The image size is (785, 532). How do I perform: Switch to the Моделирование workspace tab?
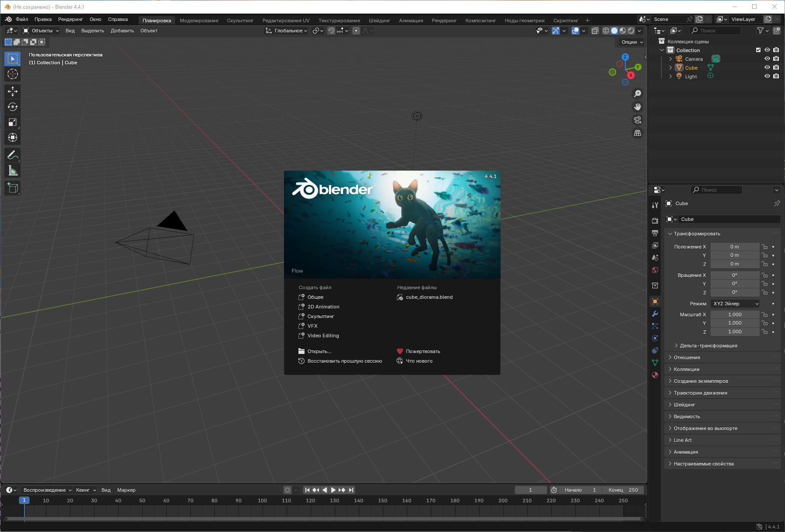(199, 20)
